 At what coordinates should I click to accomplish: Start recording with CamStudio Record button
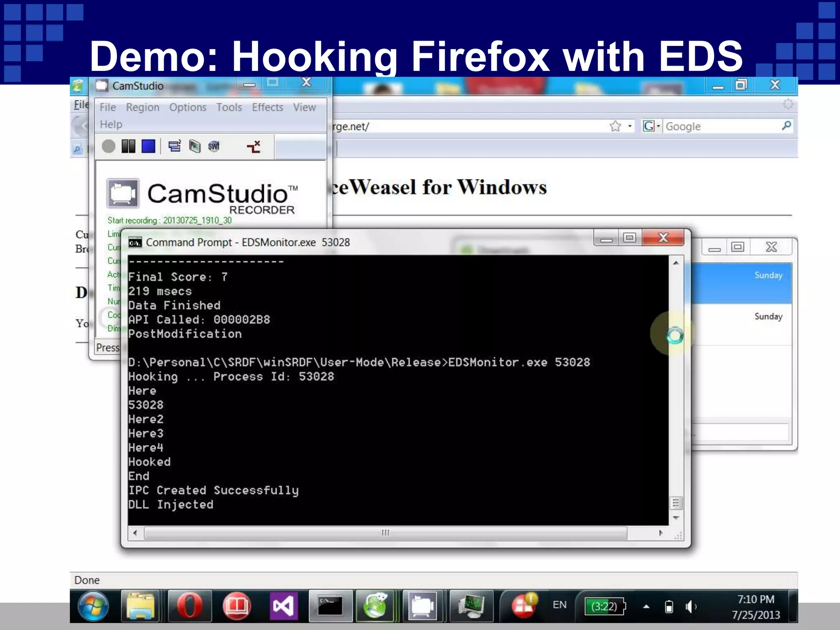[x=108, y=146]
